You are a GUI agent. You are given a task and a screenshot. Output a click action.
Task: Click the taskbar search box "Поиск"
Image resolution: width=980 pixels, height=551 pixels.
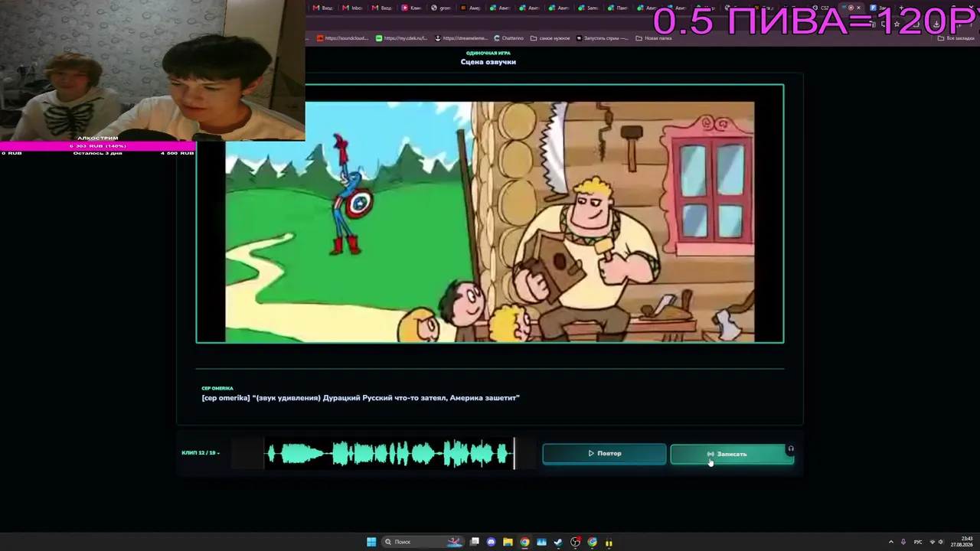tap(423, 542)
